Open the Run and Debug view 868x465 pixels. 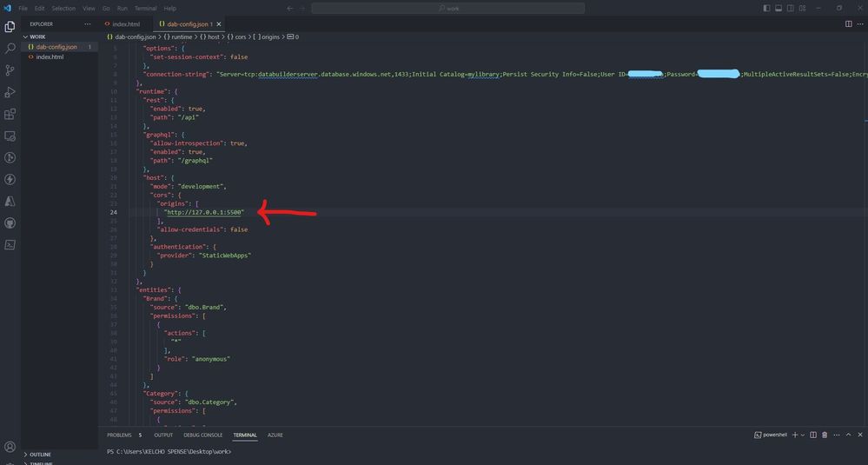(x=10, y=92)
